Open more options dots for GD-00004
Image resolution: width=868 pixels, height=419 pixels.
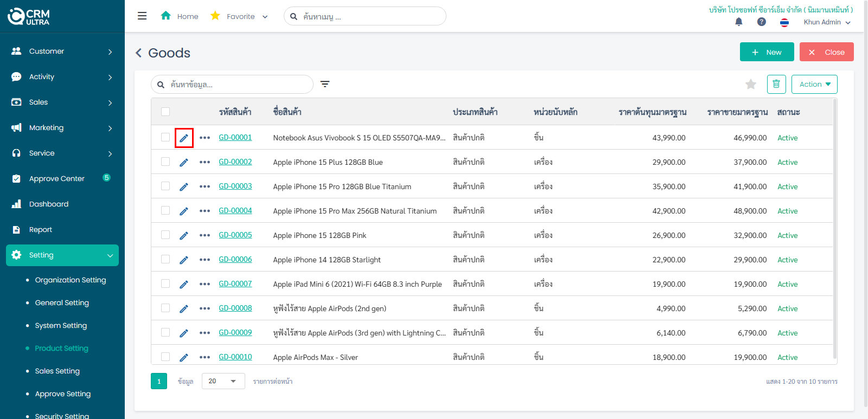pyautogui.click(x=205, y=211)
